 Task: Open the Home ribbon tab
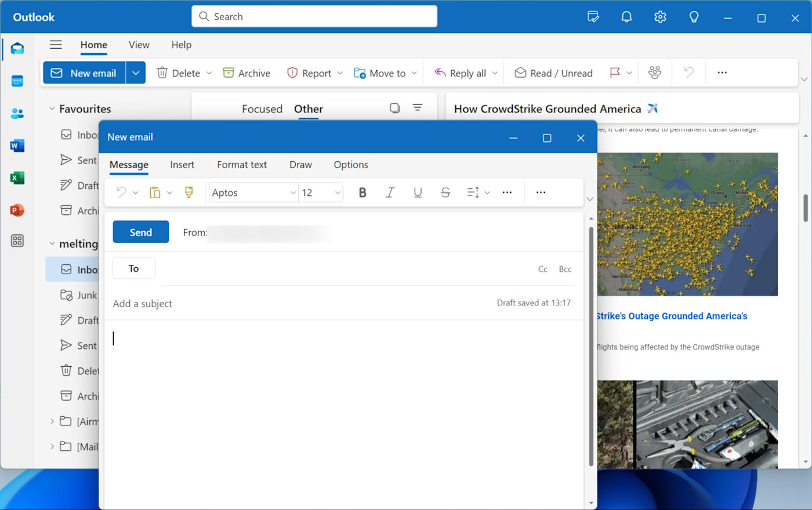(93, 45)
